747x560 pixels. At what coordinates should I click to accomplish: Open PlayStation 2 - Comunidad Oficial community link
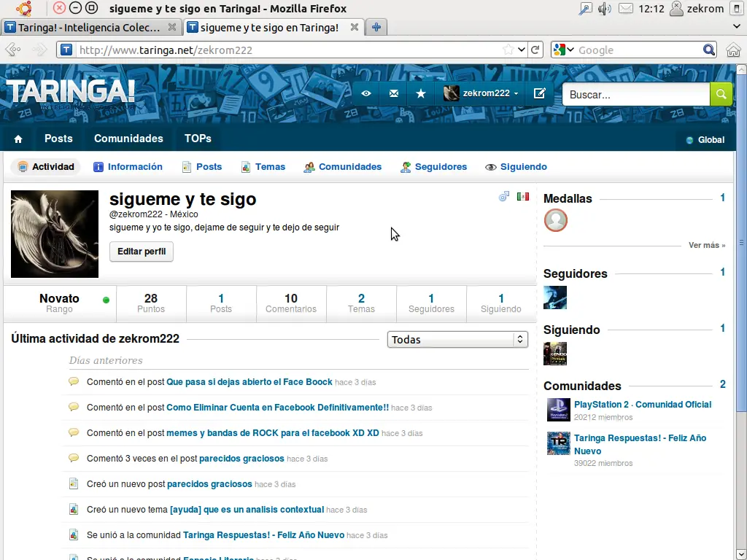pos(643,404)
